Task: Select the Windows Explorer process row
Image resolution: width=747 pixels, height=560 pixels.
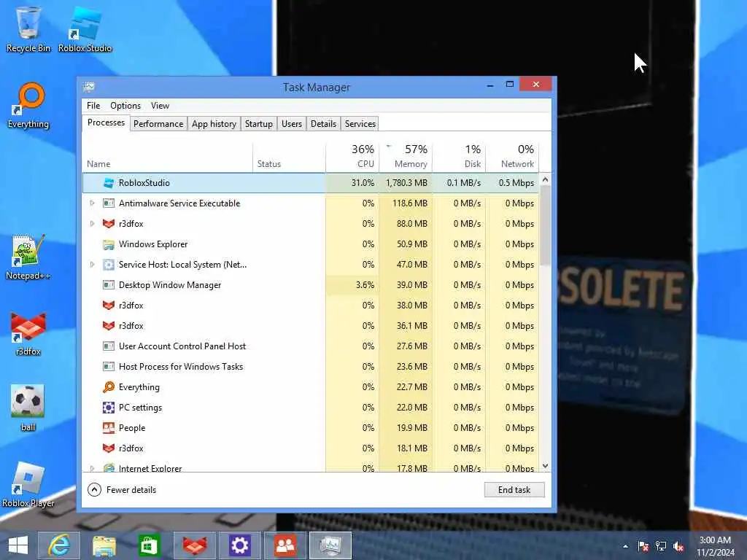Action: click(x=311, y=244)
